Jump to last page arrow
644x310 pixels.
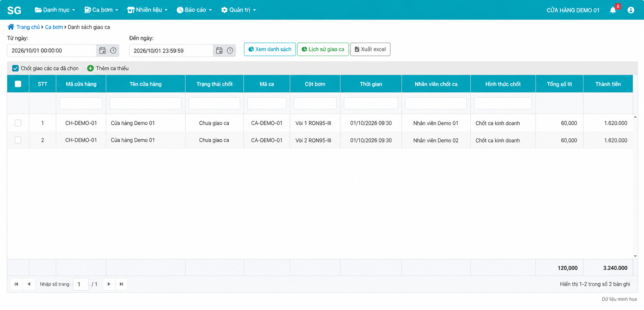(121, 284)
